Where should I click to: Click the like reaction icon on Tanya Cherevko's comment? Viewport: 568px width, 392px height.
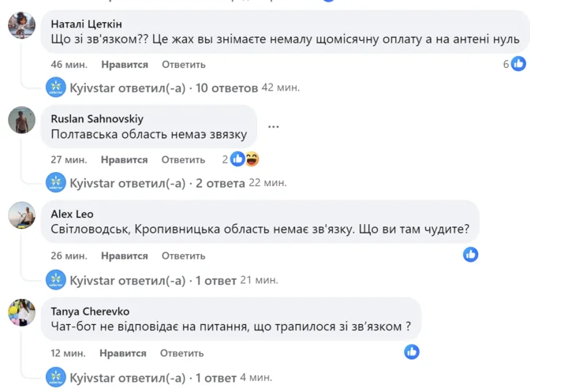(412, 352)
